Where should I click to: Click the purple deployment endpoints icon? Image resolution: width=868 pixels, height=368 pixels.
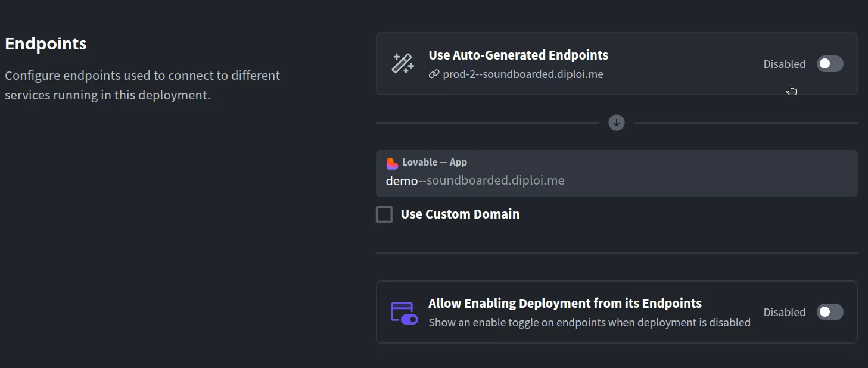tap(404, 312)
